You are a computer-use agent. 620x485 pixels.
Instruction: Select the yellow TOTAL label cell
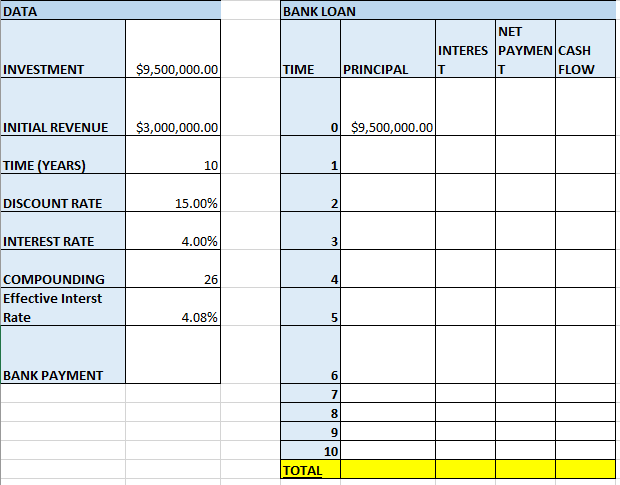click(x=310, y=469)
